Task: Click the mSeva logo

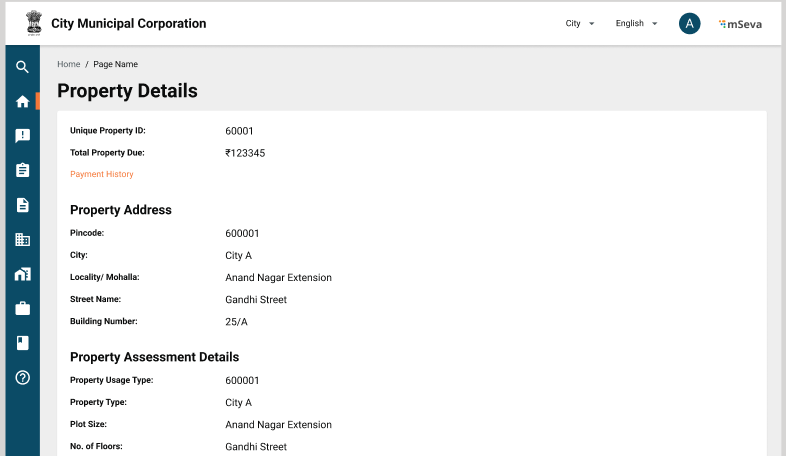Action: tap(740, 24)
